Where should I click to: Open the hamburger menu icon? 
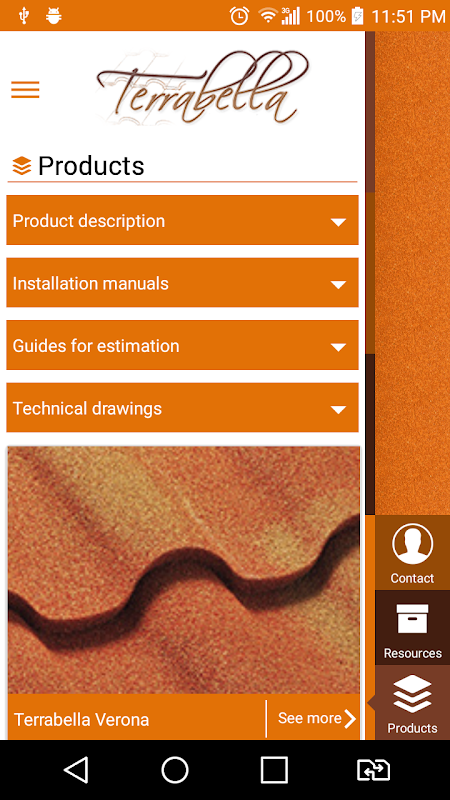(25, 90)
